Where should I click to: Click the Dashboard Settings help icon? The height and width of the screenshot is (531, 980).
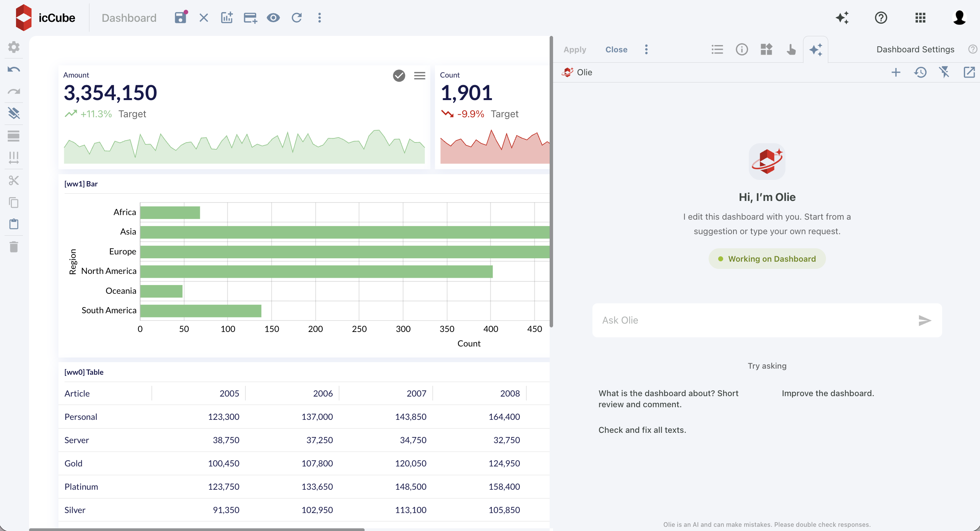(972, 49)
